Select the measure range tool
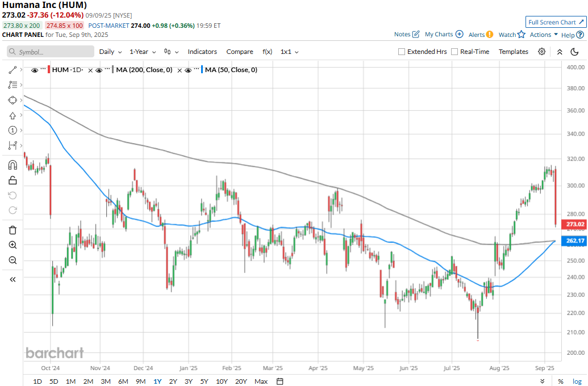 tap(12, 145)
